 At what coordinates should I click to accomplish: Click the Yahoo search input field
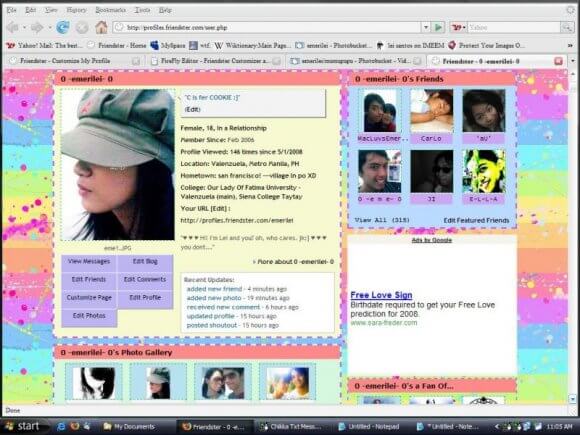514,27
